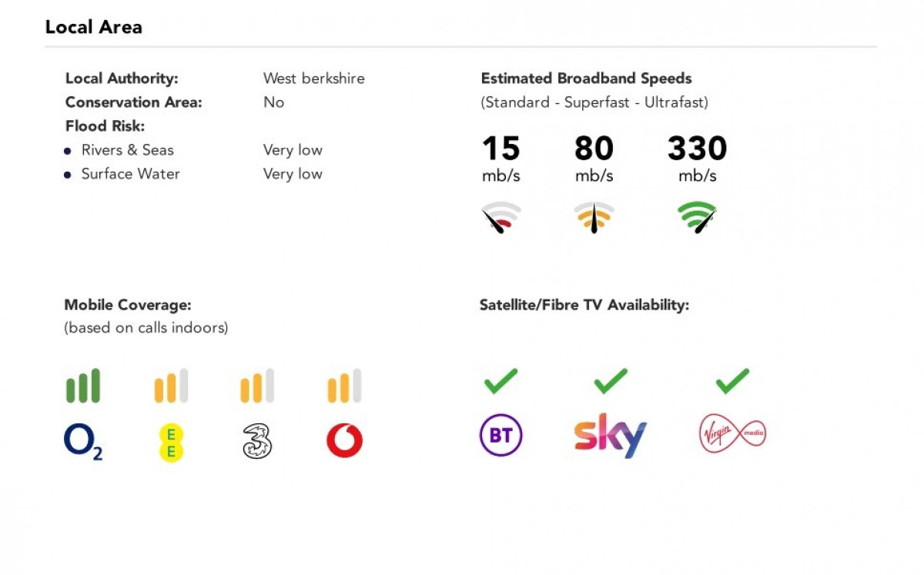Click the green ultrafast speed gauge icon
The height and width of the screenshot is (575, 924).
point(697,216)
